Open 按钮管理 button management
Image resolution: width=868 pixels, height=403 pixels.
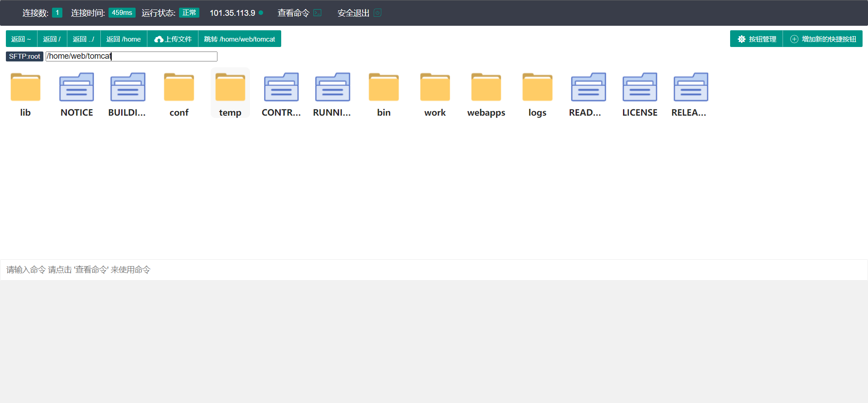[756, 39]
